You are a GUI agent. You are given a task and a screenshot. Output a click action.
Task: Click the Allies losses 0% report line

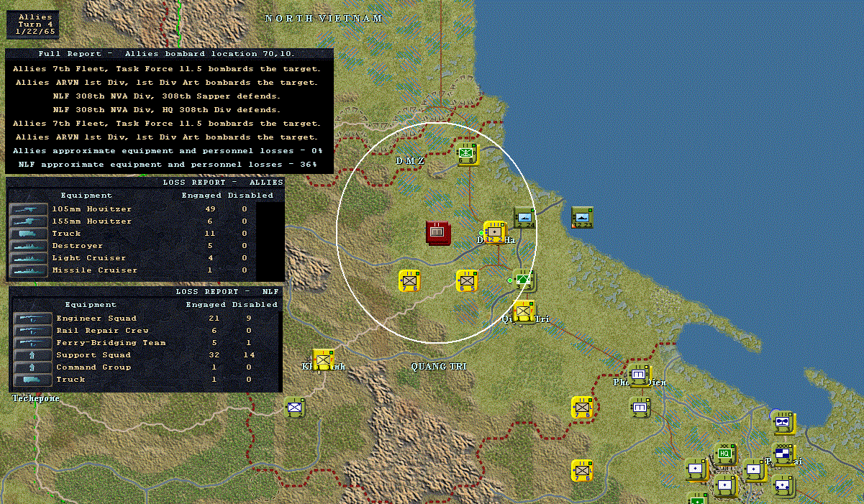pos(168,151)
